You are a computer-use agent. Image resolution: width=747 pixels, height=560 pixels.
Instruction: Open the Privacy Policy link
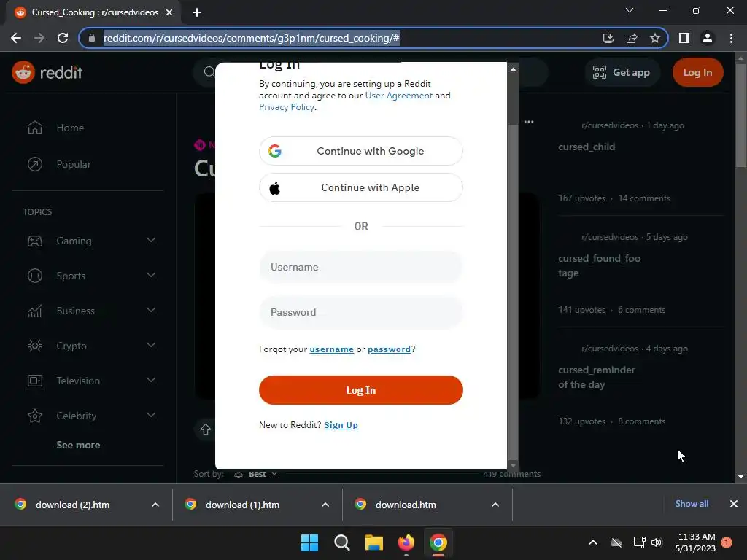pos(286,107)
